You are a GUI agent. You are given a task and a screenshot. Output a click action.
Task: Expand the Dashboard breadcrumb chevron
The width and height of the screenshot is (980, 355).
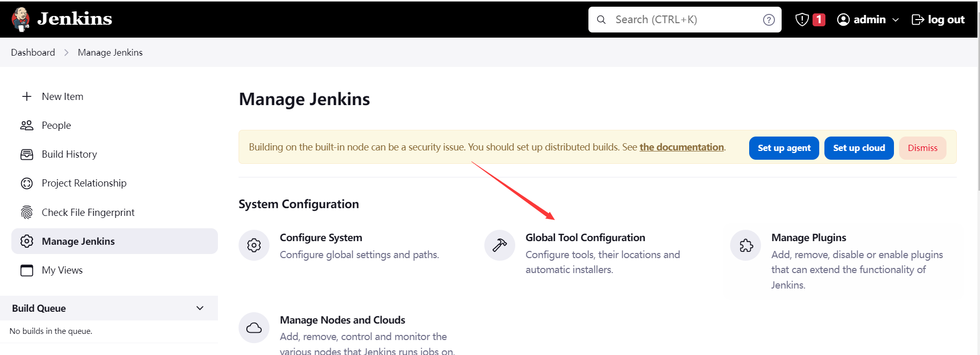coord(66,53)
